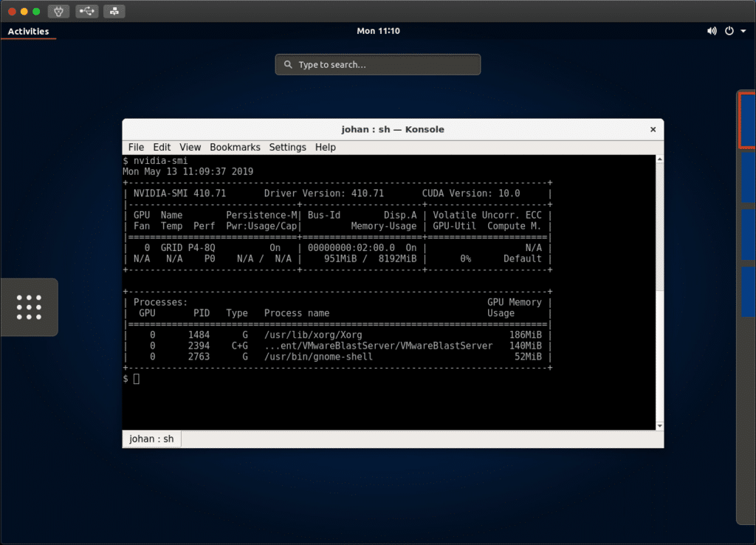Open the Edit menu in Konsole
Image resolution: width=756 pixels, height=545 pixels.
point(162,147)
